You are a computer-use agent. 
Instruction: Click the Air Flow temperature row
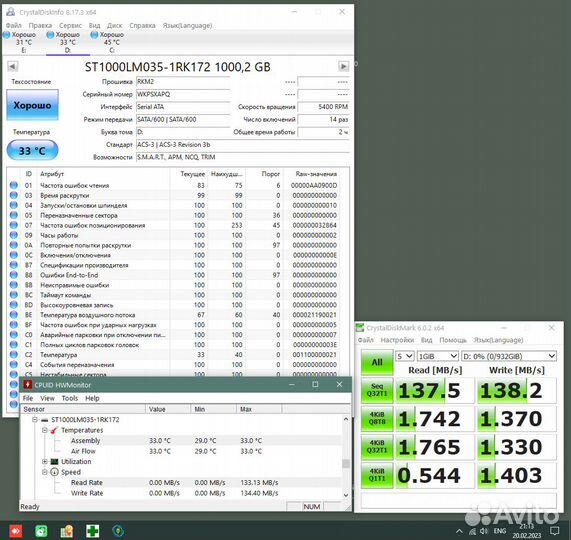click(x=181, y=451)
